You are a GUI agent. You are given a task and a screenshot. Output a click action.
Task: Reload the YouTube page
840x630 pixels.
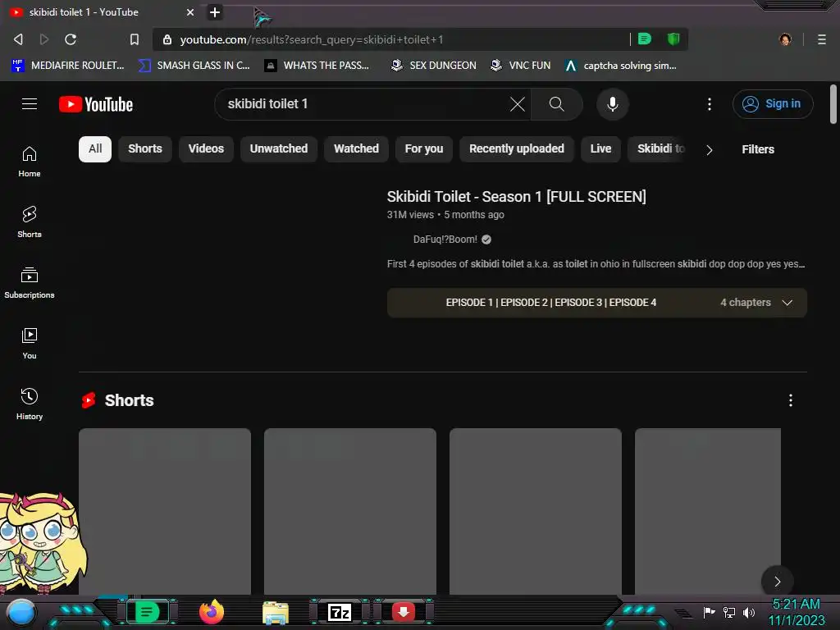(x=71, y=39)
